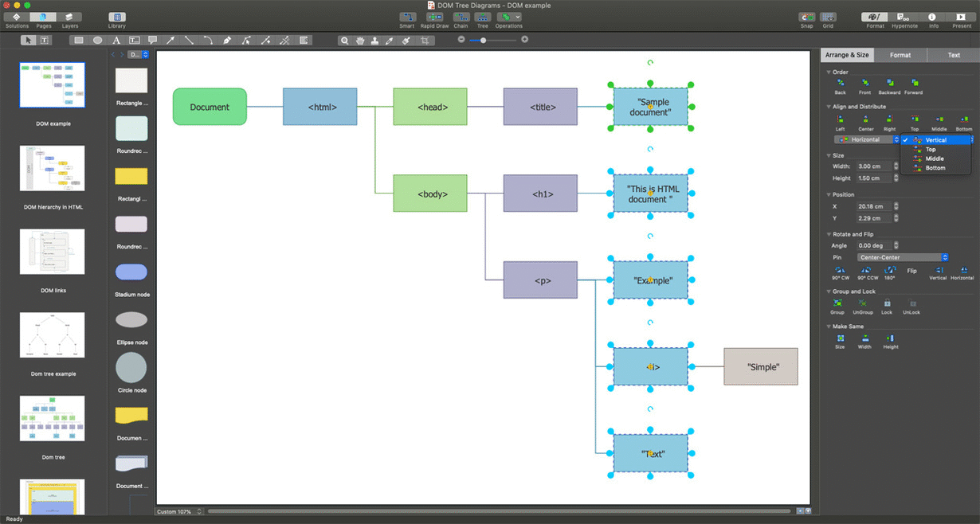The height and width of the screenshot is (524, 980).
Task: Click the Present button
Action: coord(959,18)
